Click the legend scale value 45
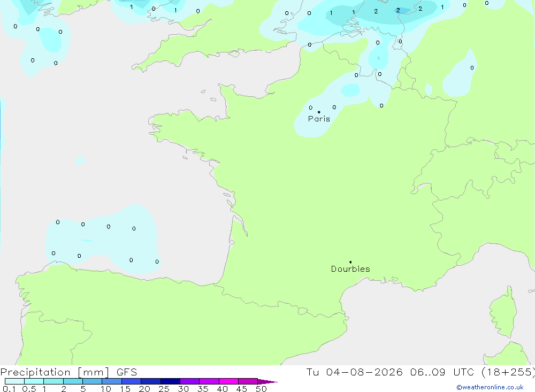This screenshot has width=535, height=392. coord(242,389)
